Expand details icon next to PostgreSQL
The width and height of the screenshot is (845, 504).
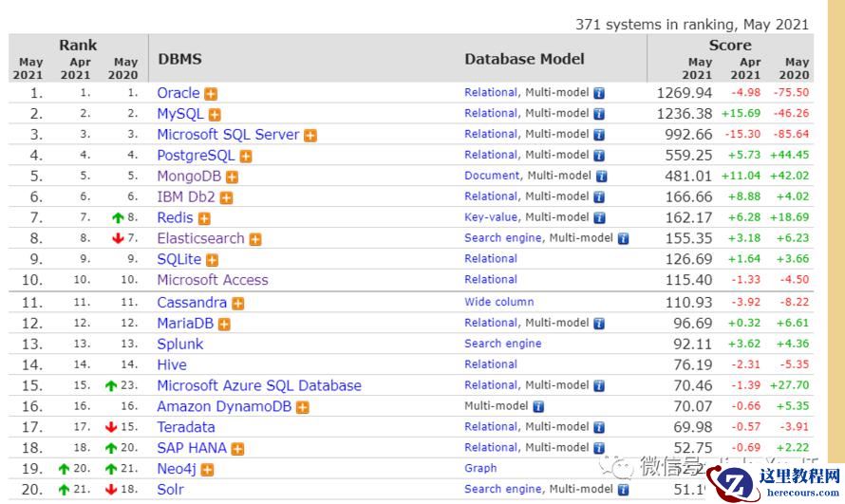click(x=245, y=157)
